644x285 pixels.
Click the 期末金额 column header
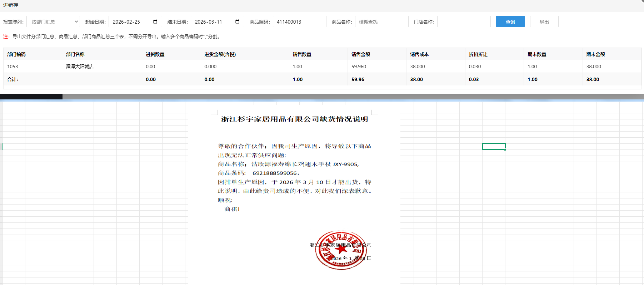pyautogui.click(x=595, y=54)
